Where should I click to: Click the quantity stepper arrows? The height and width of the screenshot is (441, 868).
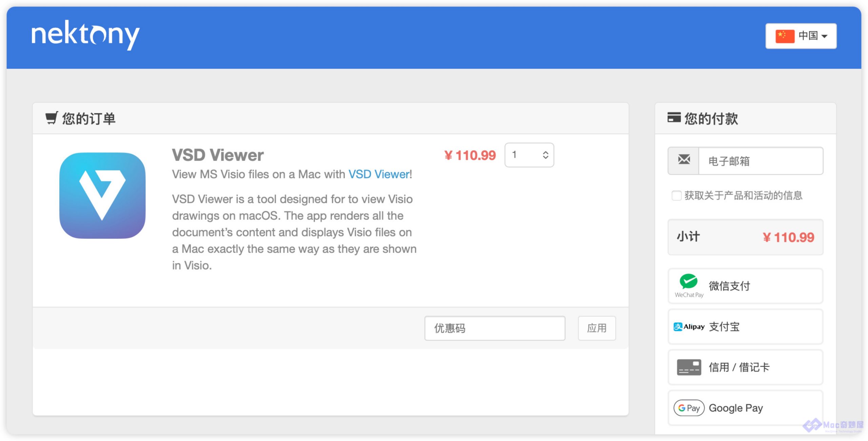[545, 155]
